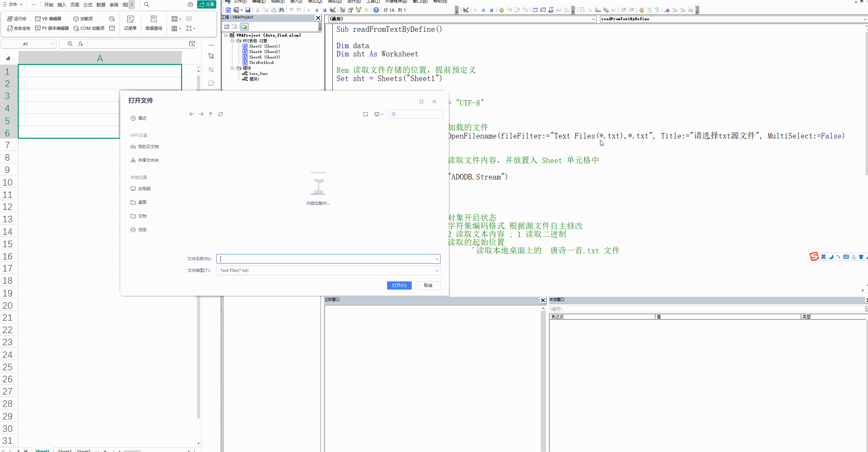Viewport: 868px width, 452px height.
Task: Click the 打开(O) button
Action: (x=399, y=285)
